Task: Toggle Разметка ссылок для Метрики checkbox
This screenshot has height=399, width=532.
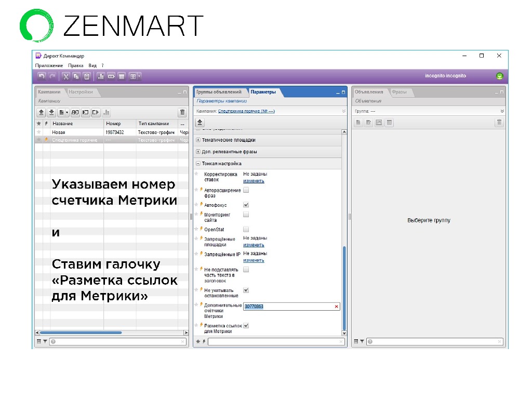Action: [246, 325]
